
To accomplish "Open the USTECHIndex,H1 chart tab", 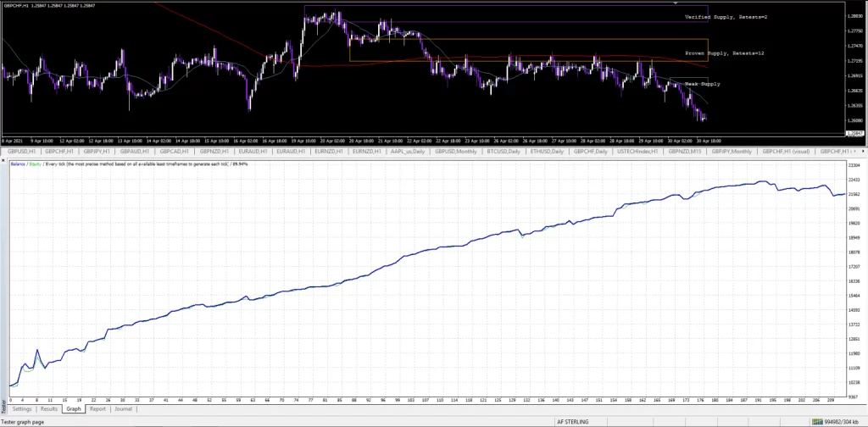I will (637, 151).
